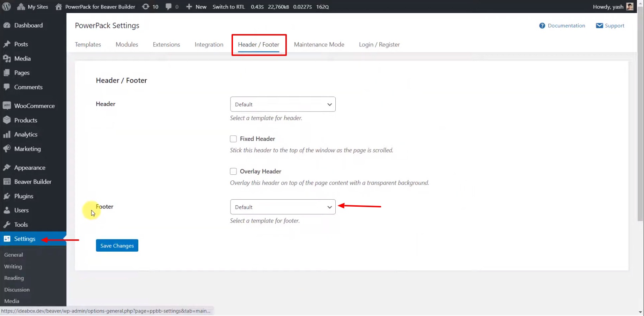Open Reading settings submenu item
The image size is (644, 316).
coord(14,278)
